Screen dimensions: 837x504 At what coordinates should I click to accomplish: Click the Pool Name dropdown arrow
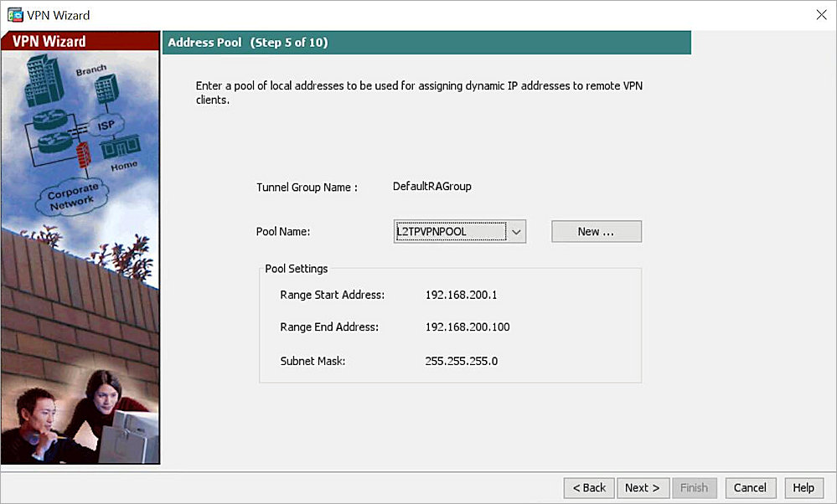click(517, 231)
